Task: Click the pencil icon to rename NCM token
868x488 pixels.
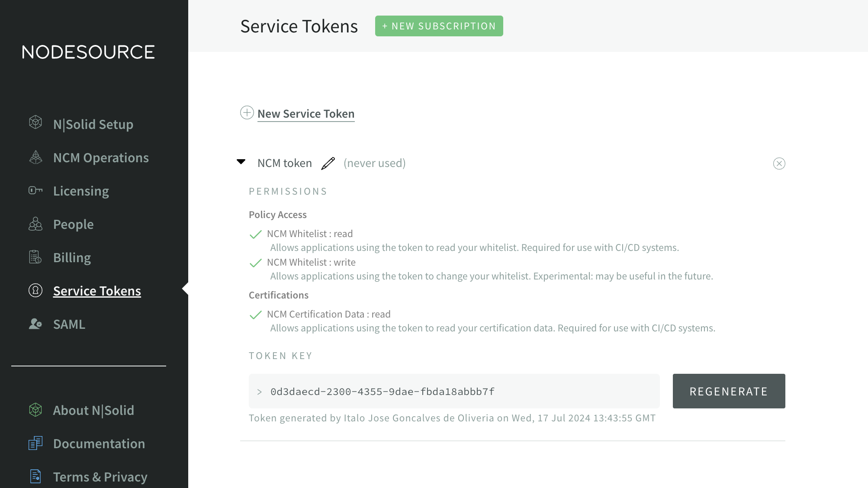Action: point(328,163)
